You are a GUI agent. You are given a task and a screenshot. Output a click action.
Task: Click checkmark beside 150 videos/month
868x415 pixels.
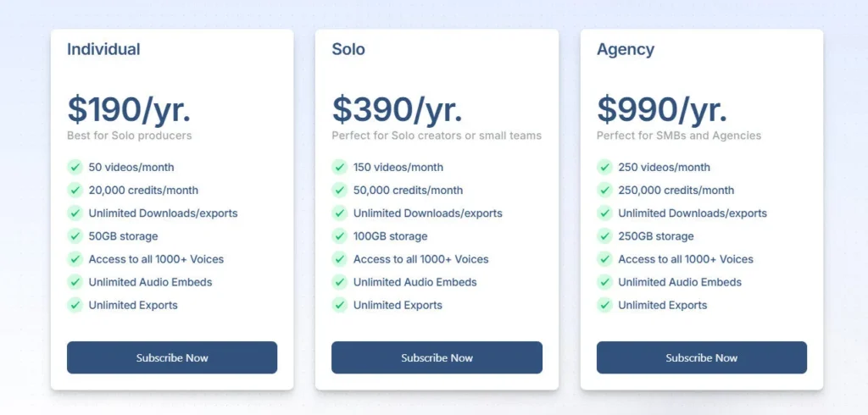tap(340, 168)
